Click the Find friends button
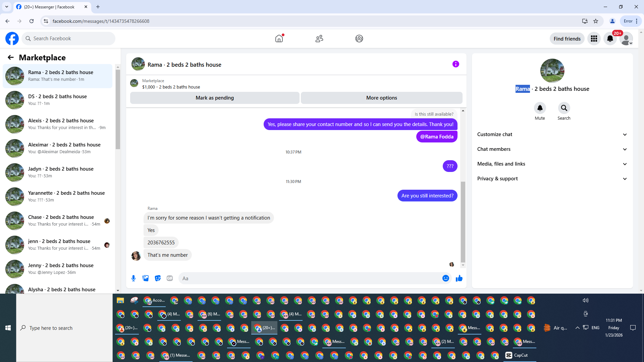 pyautogui.click(x=567, y=39)
